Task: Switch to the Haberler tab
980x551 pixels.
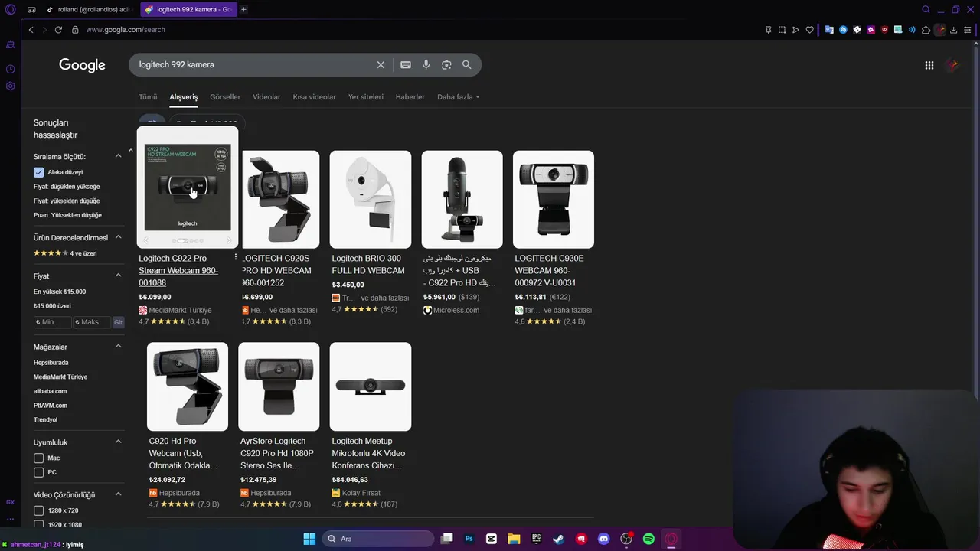Action: click(410, 97)
